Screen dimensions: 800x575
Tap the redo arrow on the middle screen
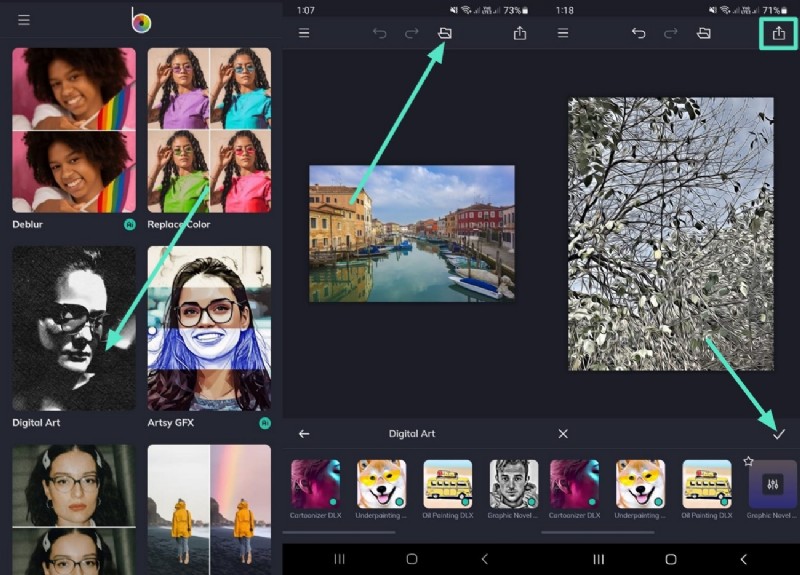[x=411, y=33]
